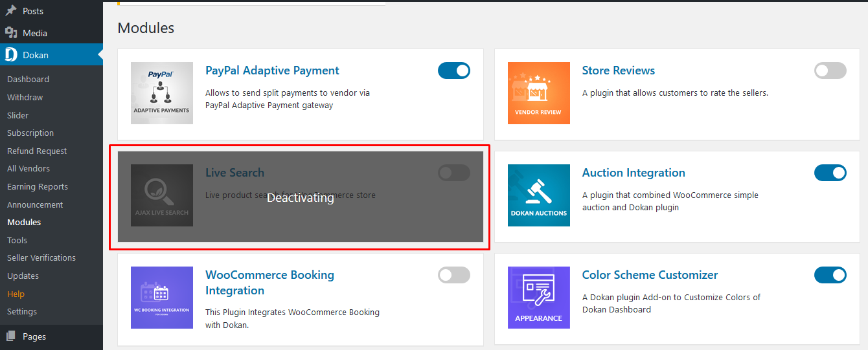Click the Vendor Review module image
Viewport: 868px width, 350px height.
coord(539,93)
